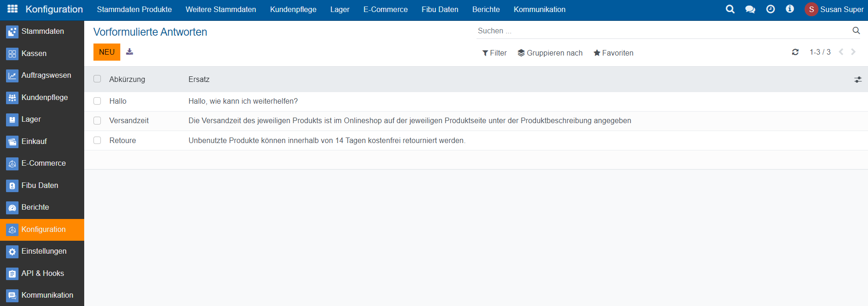This screenshot has width=868, height=306.
Task: Click the download/export icon next to NEU
Action: [x=130, y=52]
